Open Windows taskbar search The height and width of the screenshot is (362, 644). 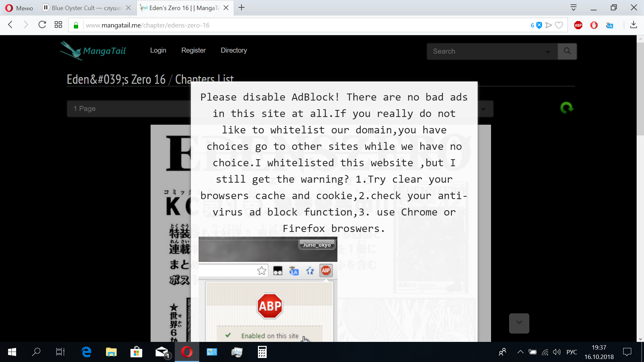point(36,352)
